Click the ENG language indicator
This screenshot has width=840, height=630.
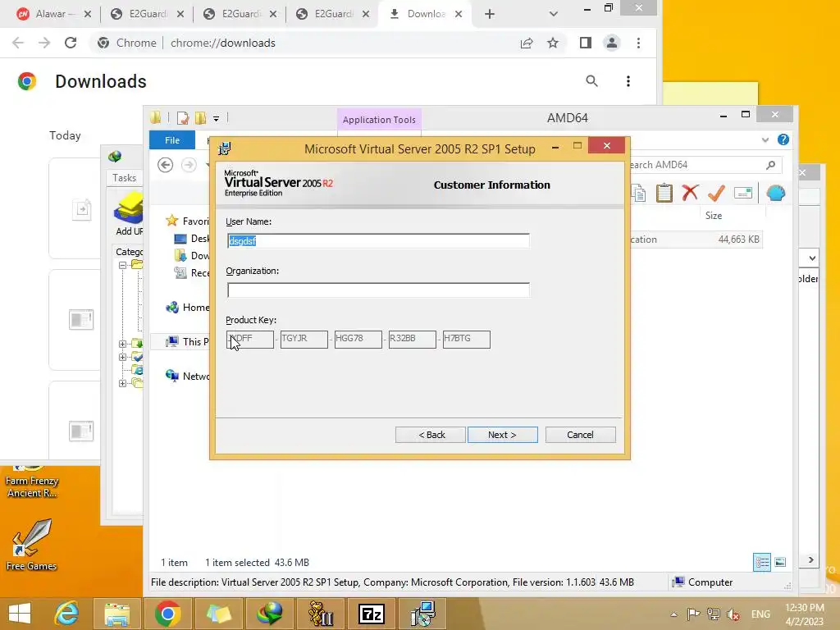pos(760,614)
